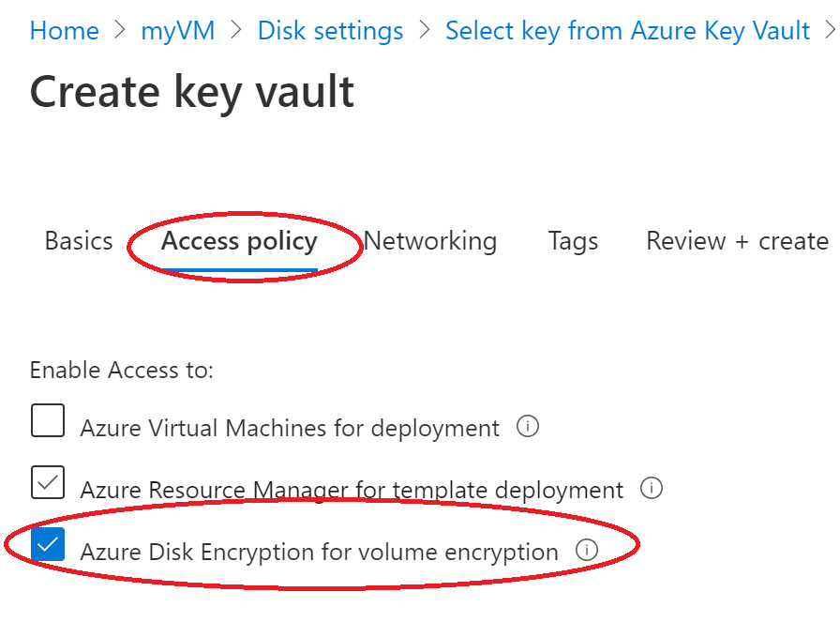Click the info icon next to Azure Disk Encryption for volume encryption
The height and width of the screenshot is (622, 840).
pyautogui.click(x=587, y=552)
